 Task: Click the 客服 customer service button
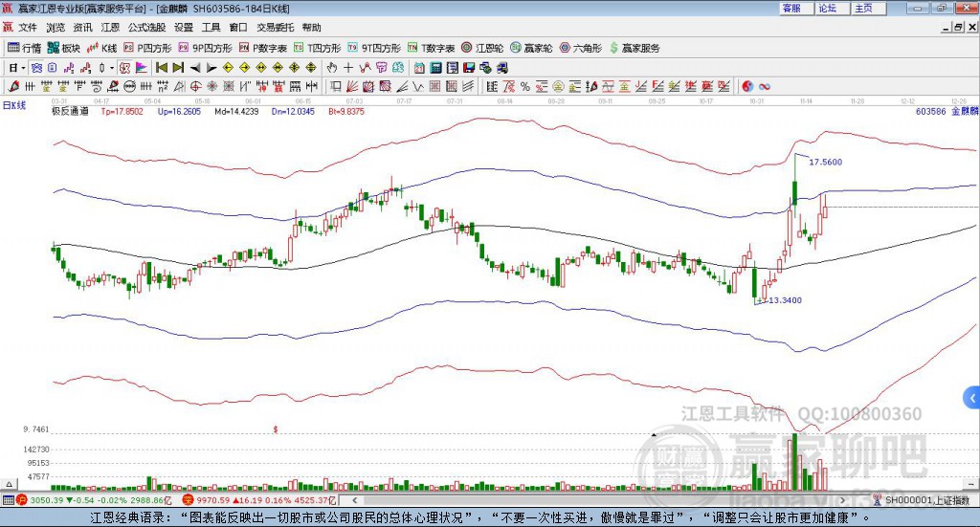pyautogui.click(x=796, y=8)
